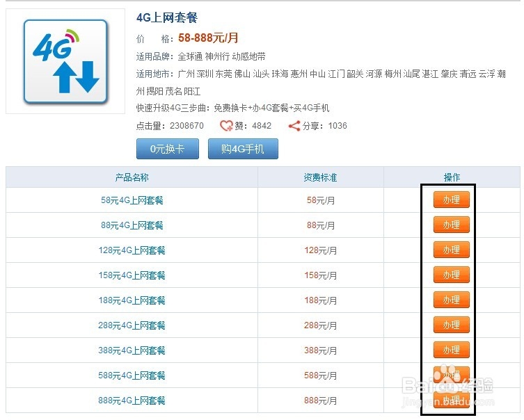
Task: Click the 0元换卡 button
Action: 168,149
